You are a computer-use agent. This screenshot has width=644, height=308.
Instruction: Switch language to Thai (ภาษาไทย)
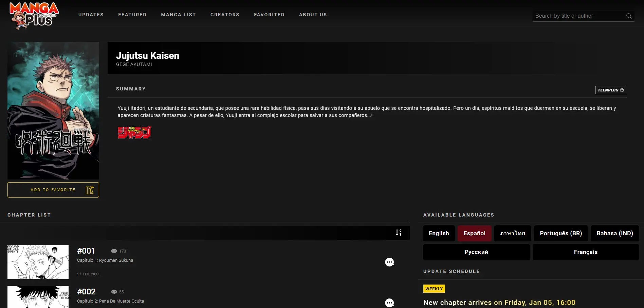[x=513, y=233]
